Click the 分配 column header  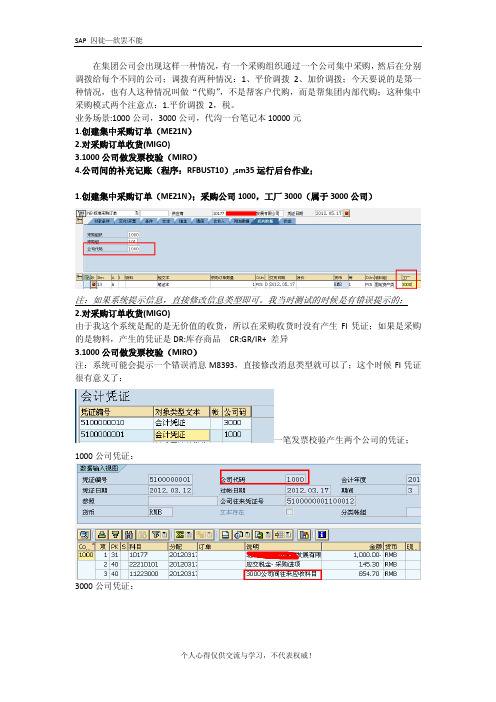[x=183, y=546]
